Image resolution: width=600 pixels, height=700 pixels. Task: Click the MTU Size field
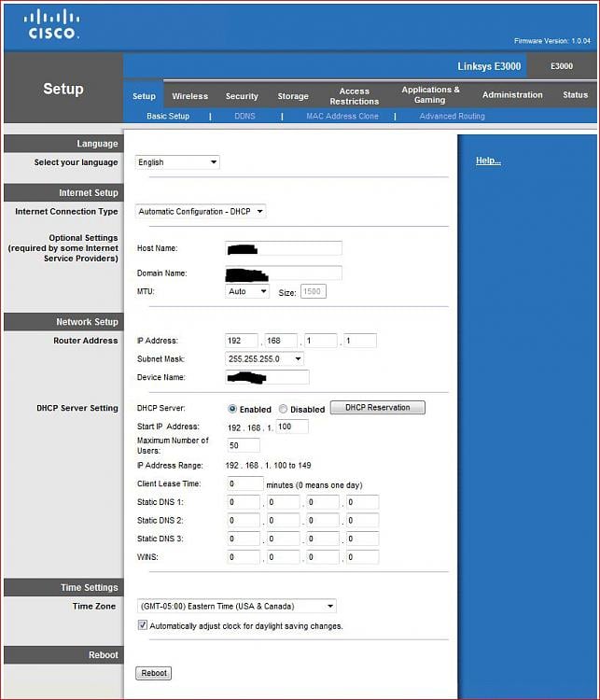[x=314, y=291]
